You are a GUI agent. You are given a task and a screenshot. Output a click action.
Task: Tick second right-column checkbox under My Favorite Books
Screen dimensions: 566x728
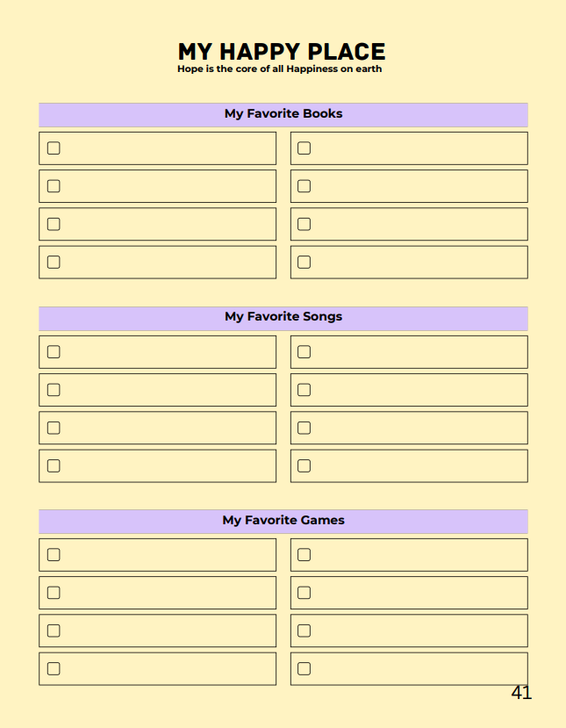pyautogui.click(x=304, y=186)
